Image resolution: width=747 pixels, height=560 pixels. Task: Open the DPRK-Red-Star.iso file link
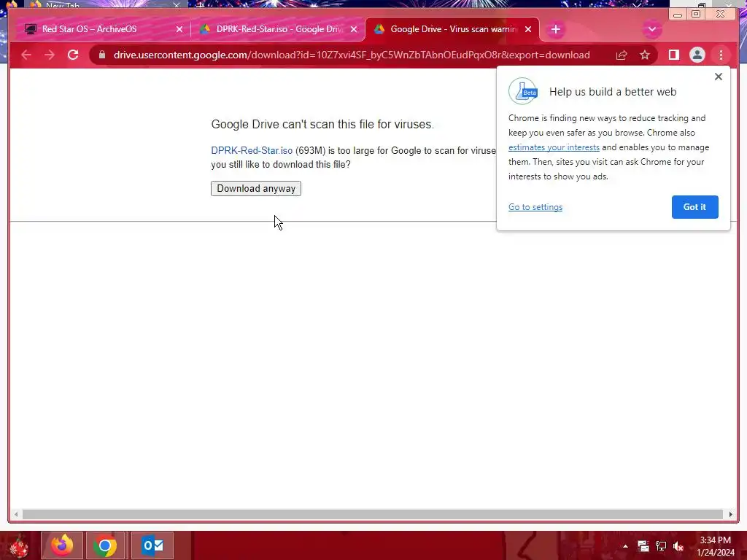[252, 150]
